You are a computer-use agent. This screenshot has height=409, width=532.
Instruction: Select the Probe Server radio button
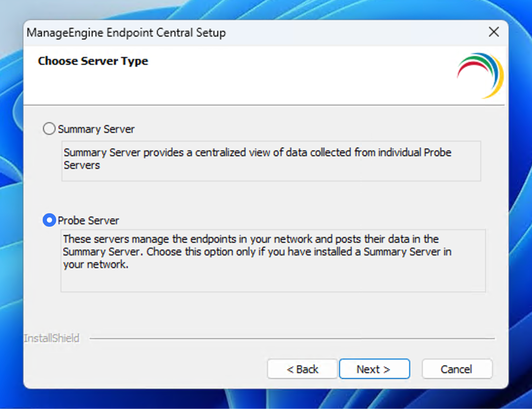[x=49, y=220]
